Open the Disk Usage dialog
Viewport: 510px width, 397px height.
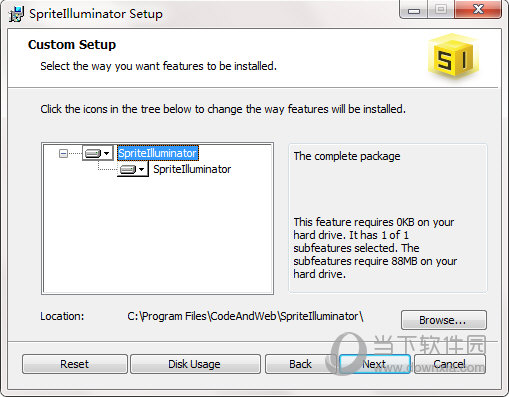[x=195, y=364]
